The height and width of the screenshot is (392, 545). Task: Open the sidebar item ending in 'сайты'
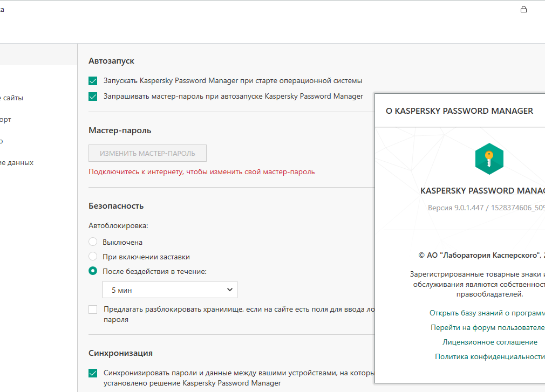point(12,98)
